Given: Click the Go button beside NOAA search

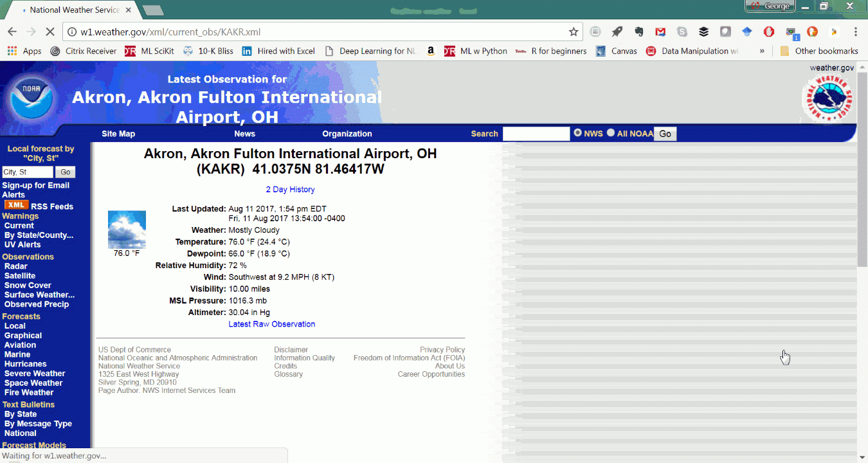Looking at the screenshot, I should 665,134.
